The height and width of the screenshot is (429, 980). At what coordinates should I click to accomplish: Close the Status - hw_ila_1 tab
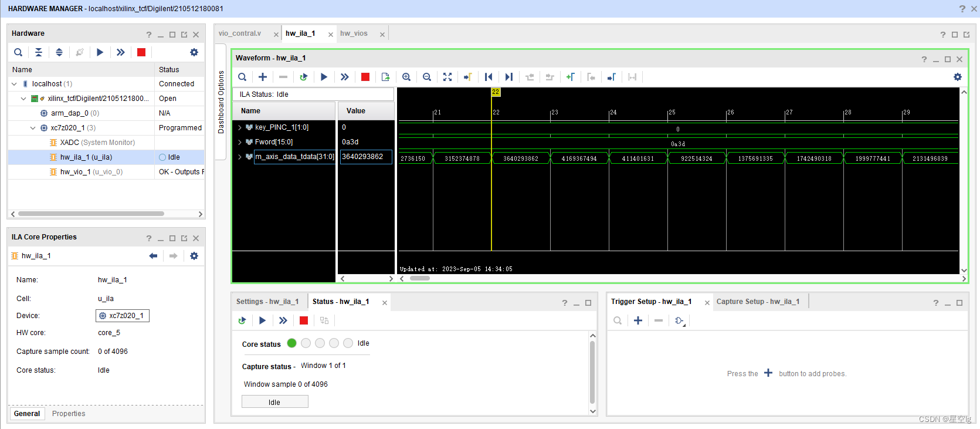pyautogui.click(x=385, y=303)
